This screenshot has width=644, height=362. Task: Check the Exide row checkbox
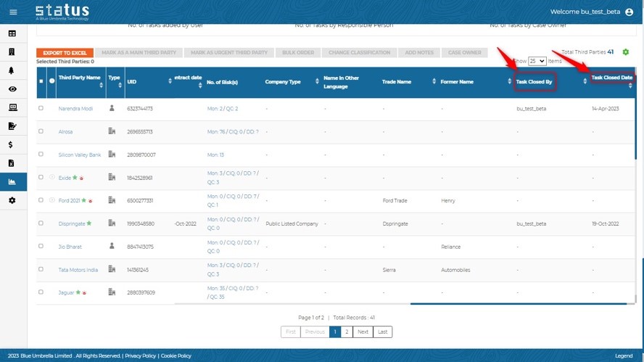click(41, 177)
